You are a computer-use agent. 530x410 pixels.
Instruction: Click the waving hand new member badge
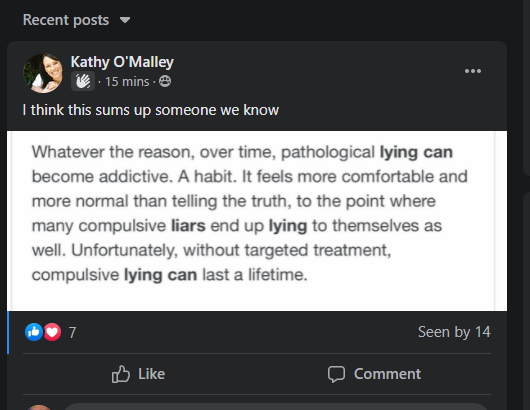click(83, 81)
